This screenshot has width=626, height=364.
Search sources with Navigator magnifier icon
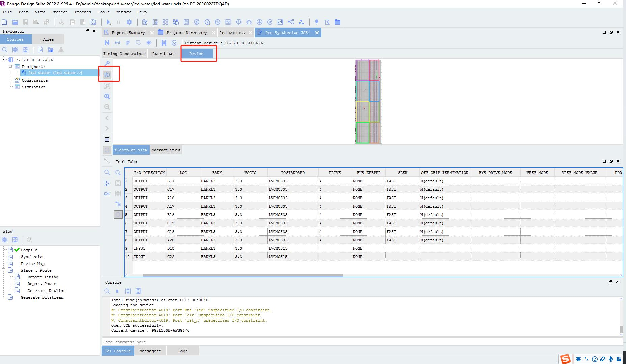pyautogui.click(x=5, y=50)
